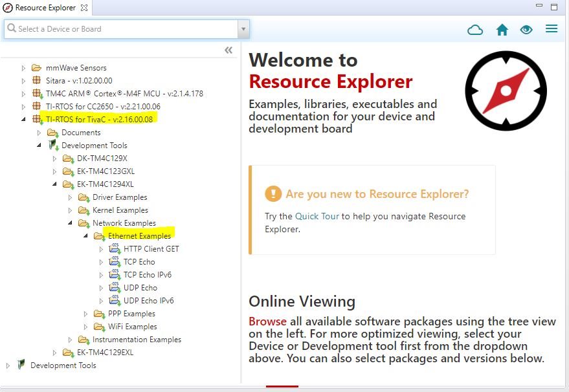Viewport: 569px width, 392px height.
Task: Collapse TI-RTOS for TivaC node
Action: pos(23,119)
